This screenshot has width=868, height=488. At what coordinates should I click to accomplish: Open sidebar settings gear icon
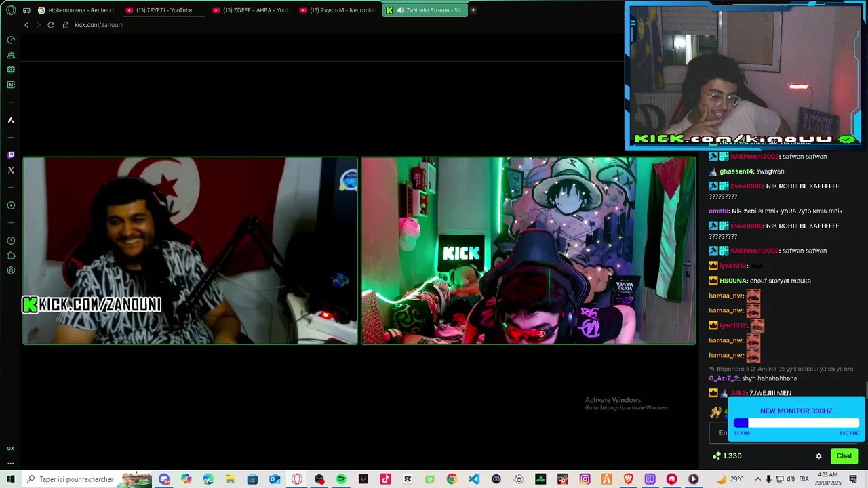point(11,270)
